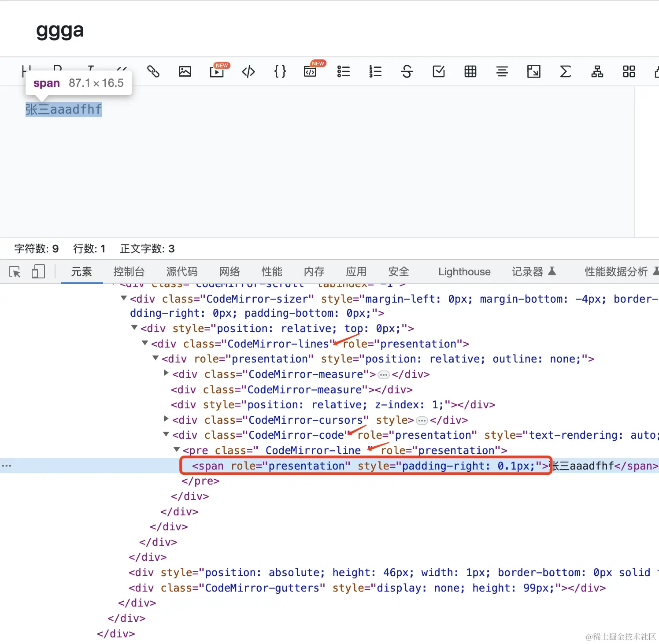Insert an image using the picture icon
Image resolution: width=659 pixels, height=644 pixels.
[185, 71]
